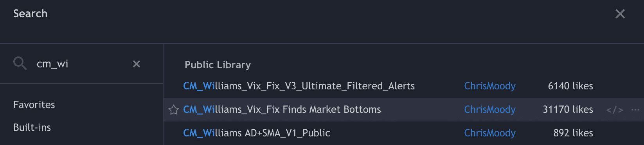Screen dimensions: 644x145
Task: Close the Search dialog
Action: (x=620, y=14)
